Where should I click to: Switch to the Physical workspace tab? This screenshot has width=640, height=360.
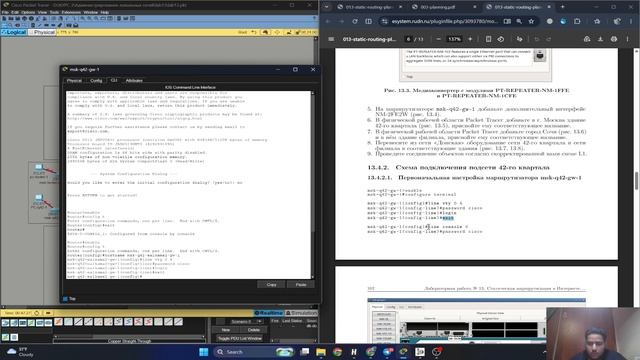(42, 32)
